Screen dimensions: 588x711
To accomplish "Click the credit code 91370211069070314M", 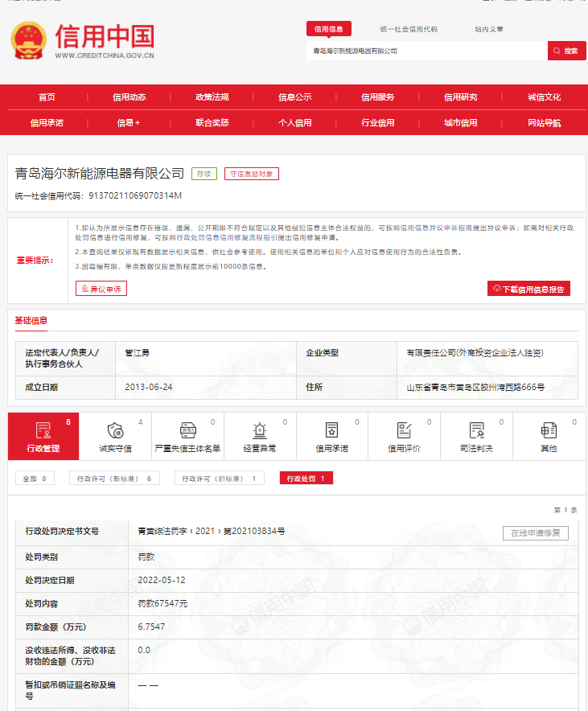I will (135, 195).
